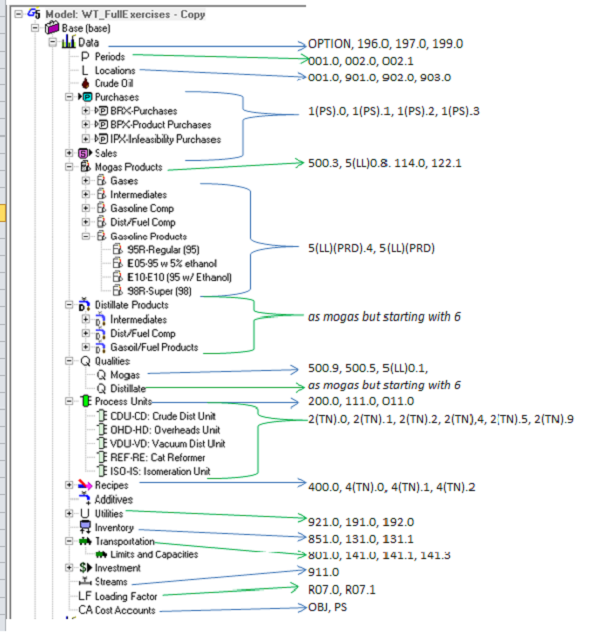Expand the Sales tree node
Screen dimensions: 600x635
pos(68,153)
